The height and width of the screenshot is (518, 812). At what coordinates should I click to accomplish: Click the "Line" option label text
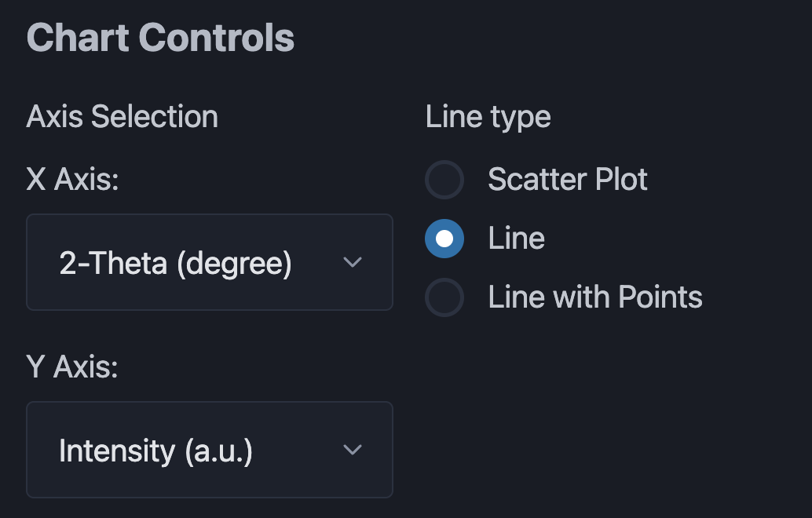point(516,239)
